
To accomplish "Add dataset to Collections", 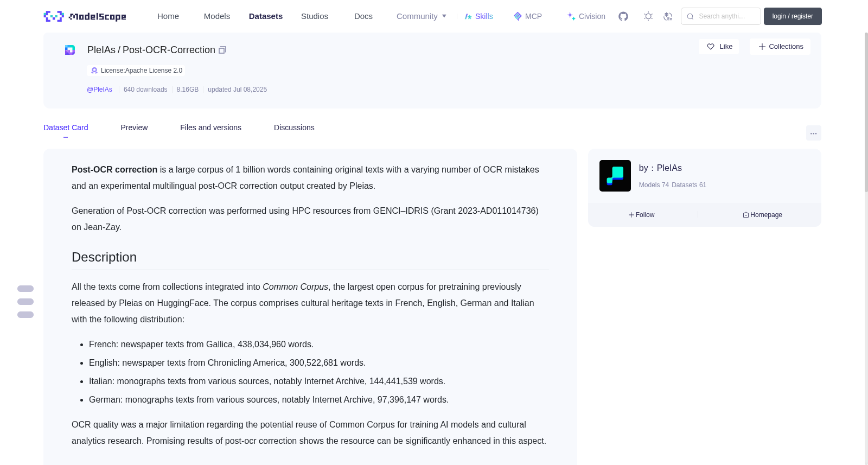I will (x=780, y=47).
